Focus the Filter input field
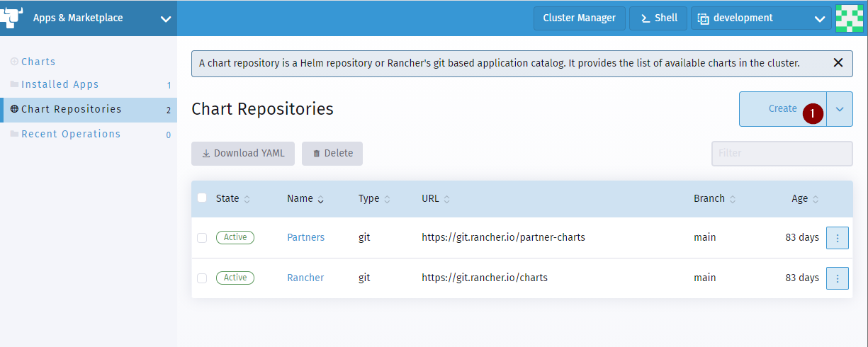The height and width of the screenshot is (347, 868). pyautogui.click(x=782, y=154)
